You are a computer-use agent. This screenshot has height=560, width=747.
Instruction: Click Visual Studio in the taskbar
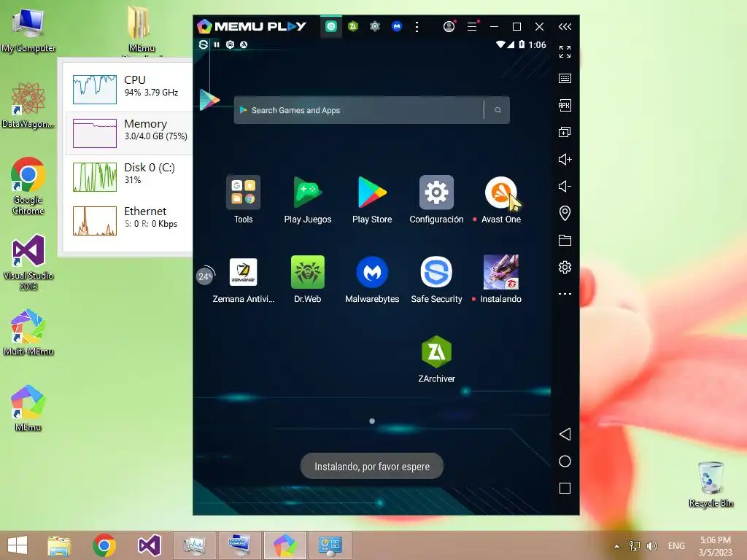(149, 545)
